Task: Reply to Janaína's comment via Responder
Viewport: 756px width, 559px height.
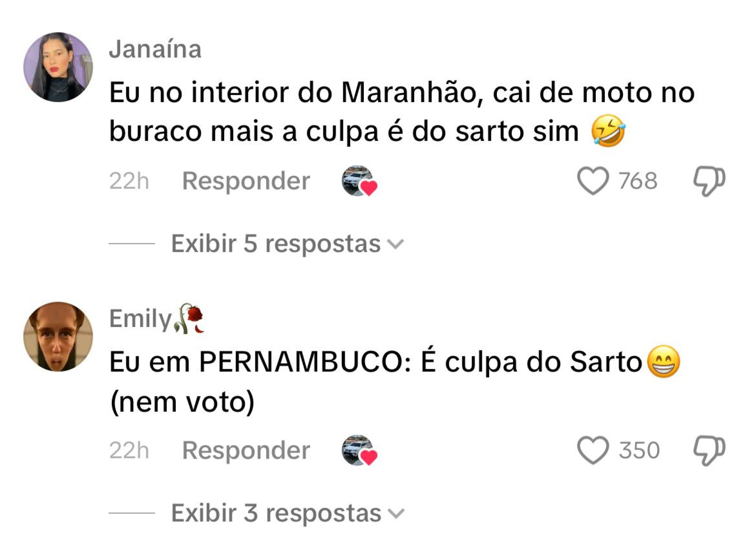Action: click(x=246, y=181)
